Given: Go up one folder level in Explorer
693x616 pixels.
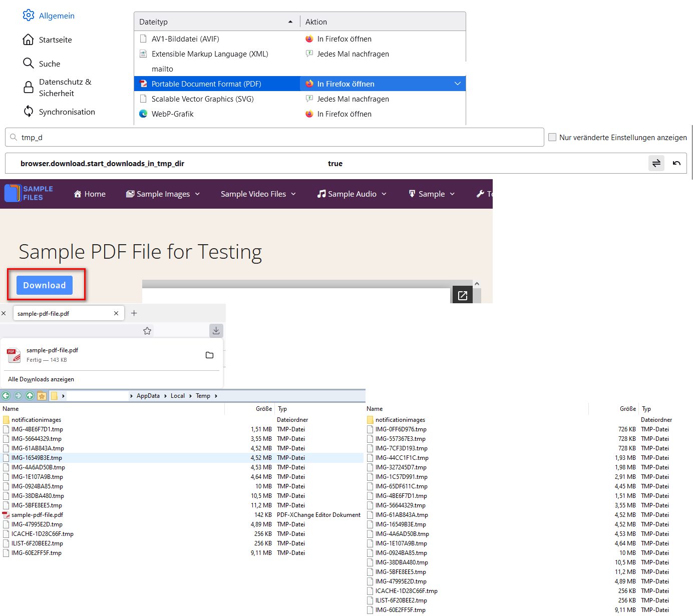Looking at the screenshot, I should [30, 396].
